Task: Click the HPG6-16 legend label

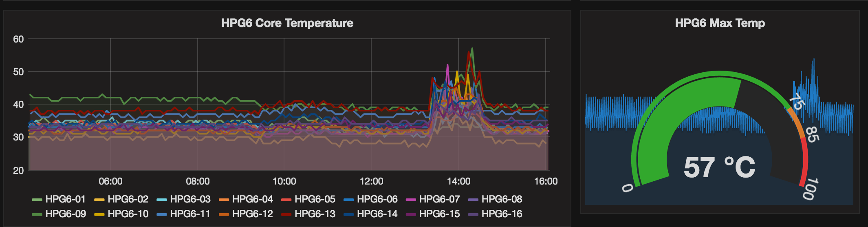Action: pyautogui.click(x=502, y=214)
